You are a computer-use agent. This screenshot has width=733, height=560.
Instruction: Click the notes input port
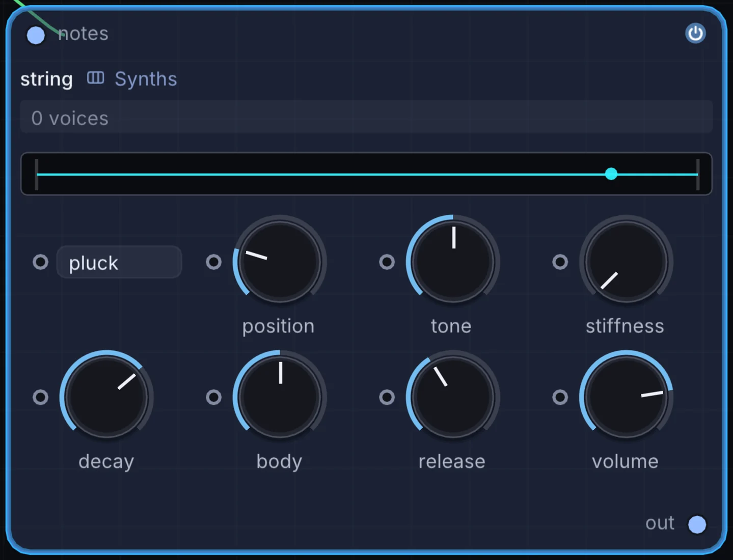[x=36, y=35]
